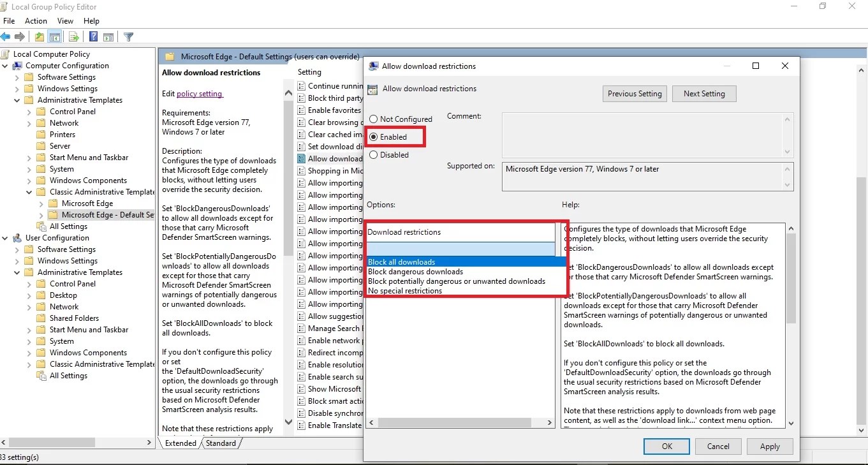Toggle the Show/Hide Console Tree icon
Viewport: 868px width, 465px height.
point(55,37)
